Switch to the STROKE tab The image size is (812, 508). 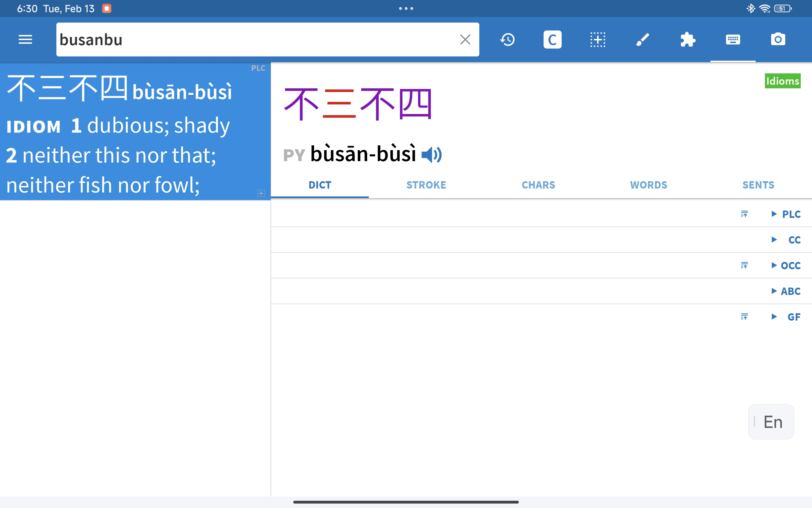(426, 185)
